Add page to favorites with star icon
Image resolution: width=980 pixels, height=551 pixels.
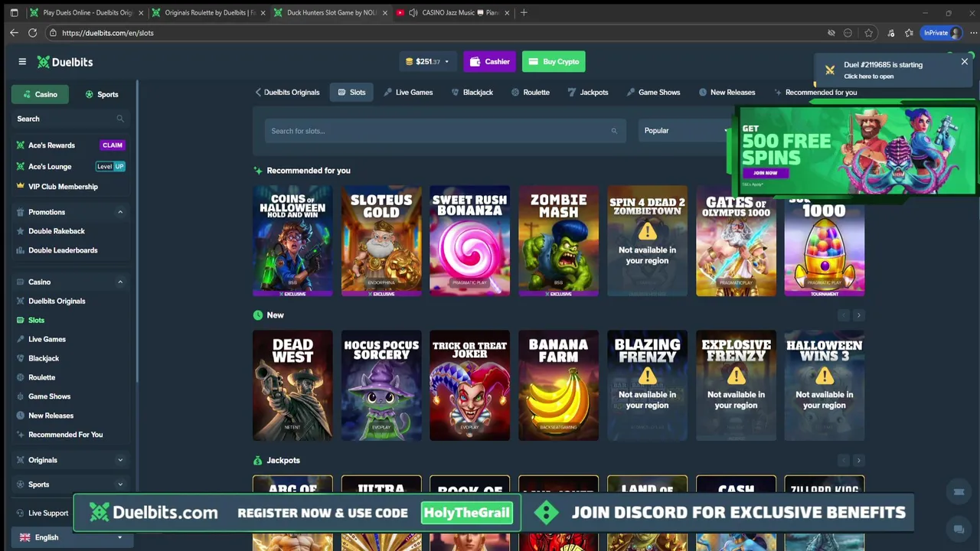point(868,33)
